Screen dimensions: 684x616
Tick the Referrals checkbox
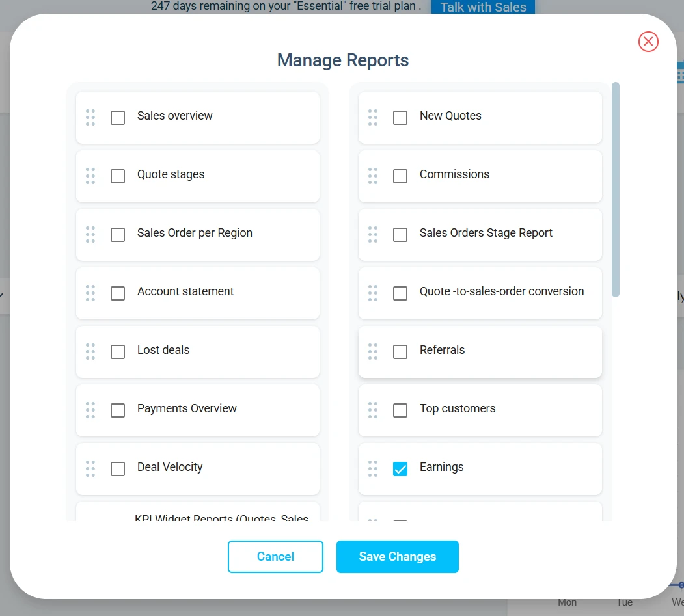[400, 351]
